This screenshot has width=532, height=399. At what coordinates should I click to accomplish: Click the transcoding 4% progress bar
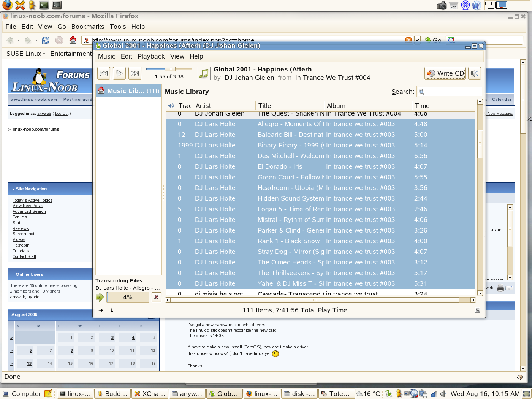point(128,297)
